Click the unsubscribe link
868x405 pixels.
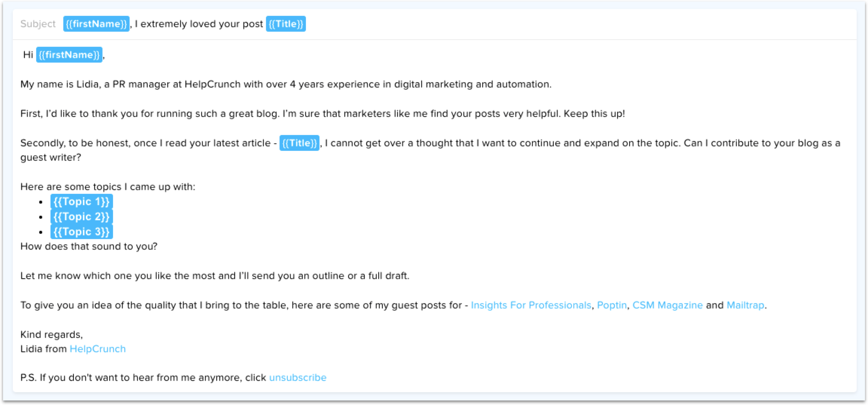(298, 377)
